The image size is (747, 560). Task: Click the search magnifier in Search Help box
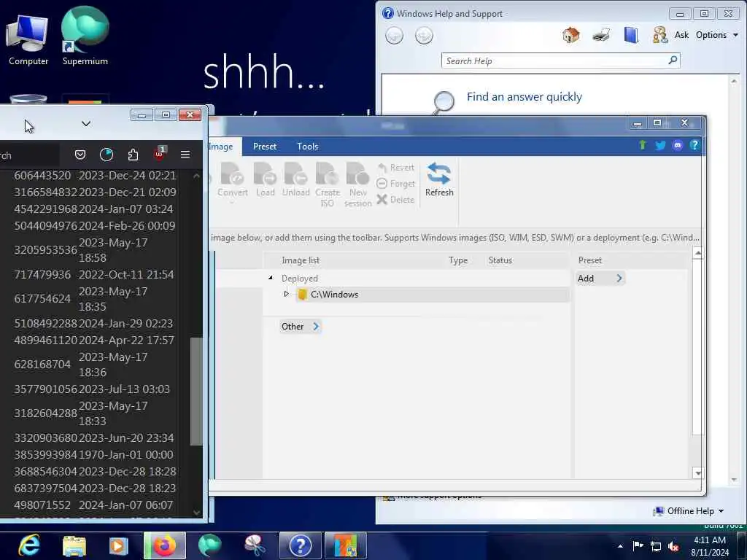tap(673, 61)
